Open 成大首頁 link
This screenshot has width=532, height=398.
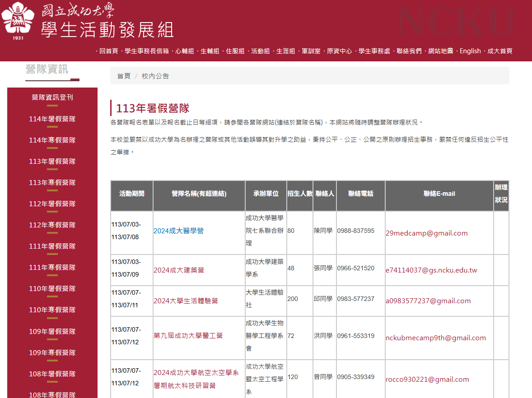(499, 51)
